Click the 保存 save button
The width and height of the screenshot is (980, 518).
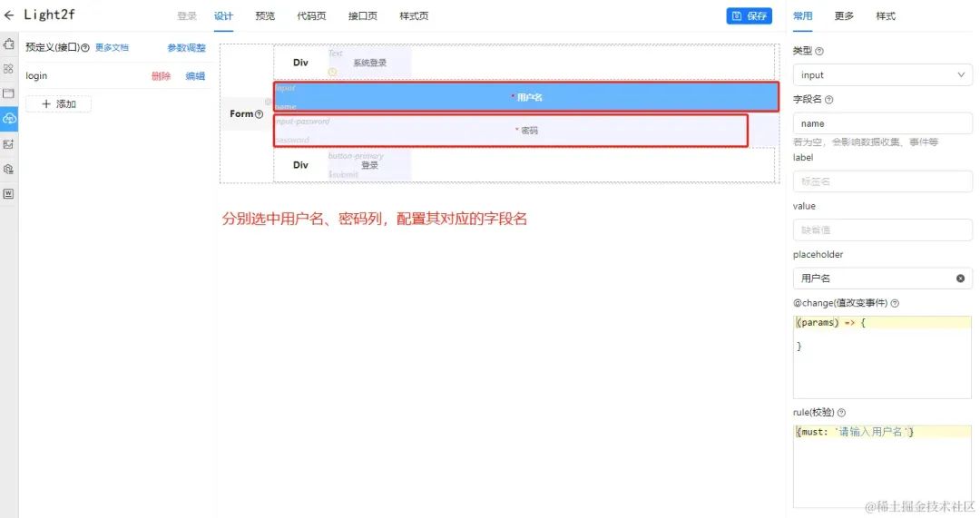pos(749,16)
